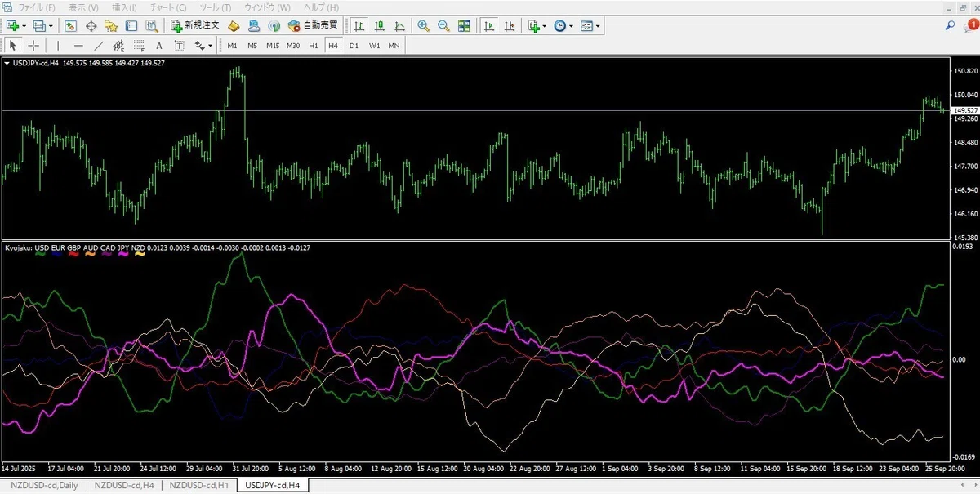Toggle the 自動売買 auto trading button
This screenshot has width=980, height=494.
314,26
